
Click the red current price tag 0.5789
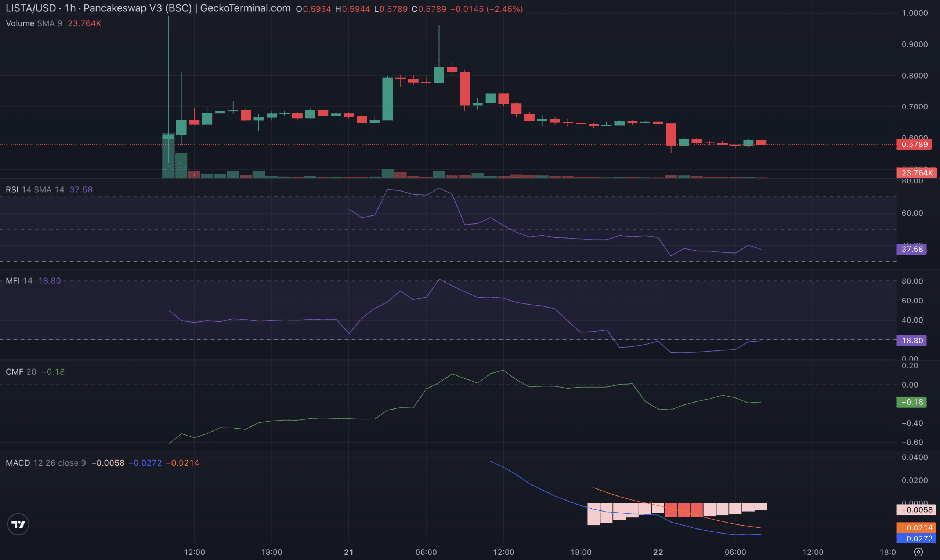(914, 145)
